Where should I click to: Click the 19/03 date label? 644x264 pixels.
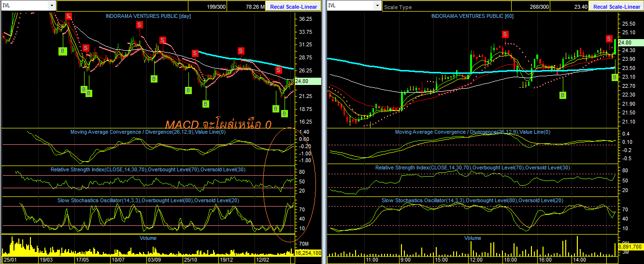pos(46,260)
